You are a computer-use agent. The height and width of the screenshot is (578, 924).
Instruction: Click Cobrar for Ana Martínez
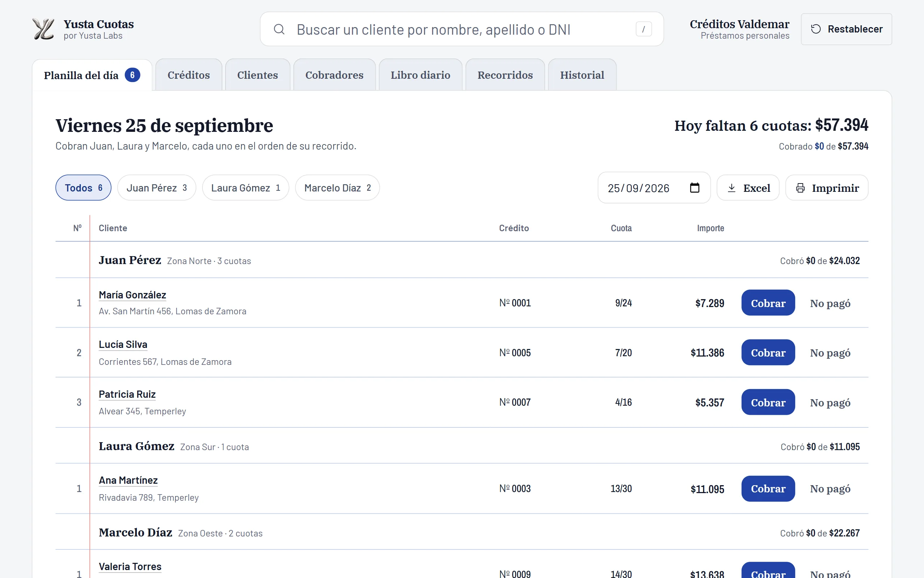[x=768, y=488]
